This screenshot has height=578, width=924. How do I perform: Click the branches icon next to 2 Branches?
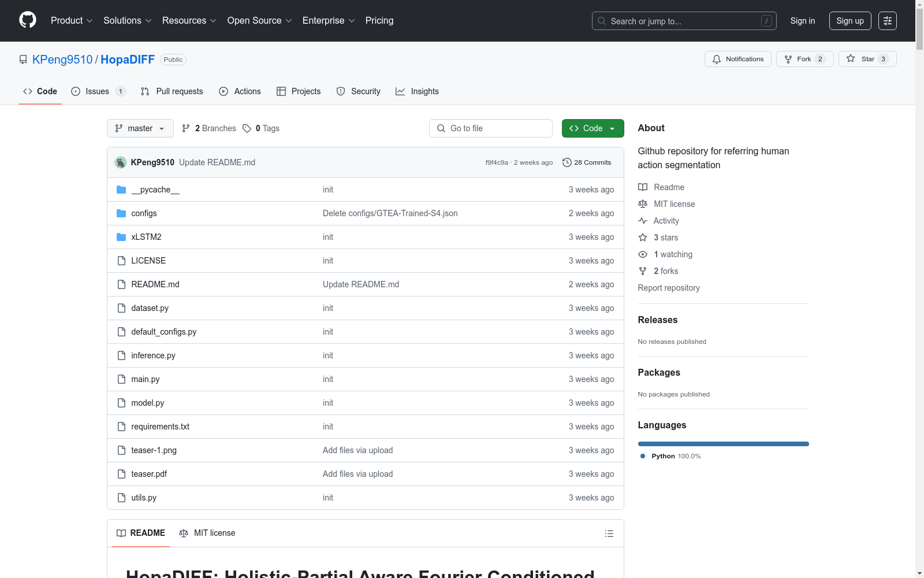point(186,128)
